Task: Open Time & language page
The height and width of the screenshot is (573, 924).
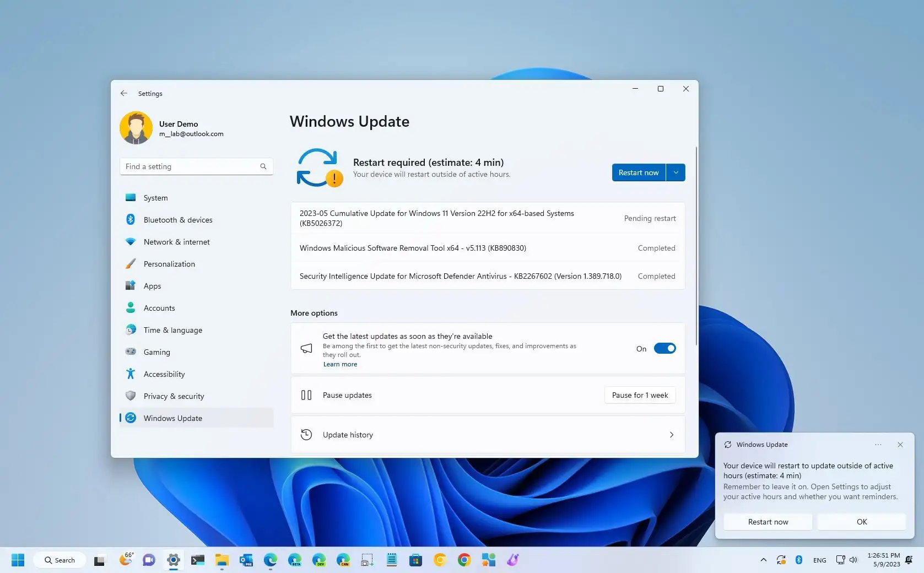Action: click(196, 330)
